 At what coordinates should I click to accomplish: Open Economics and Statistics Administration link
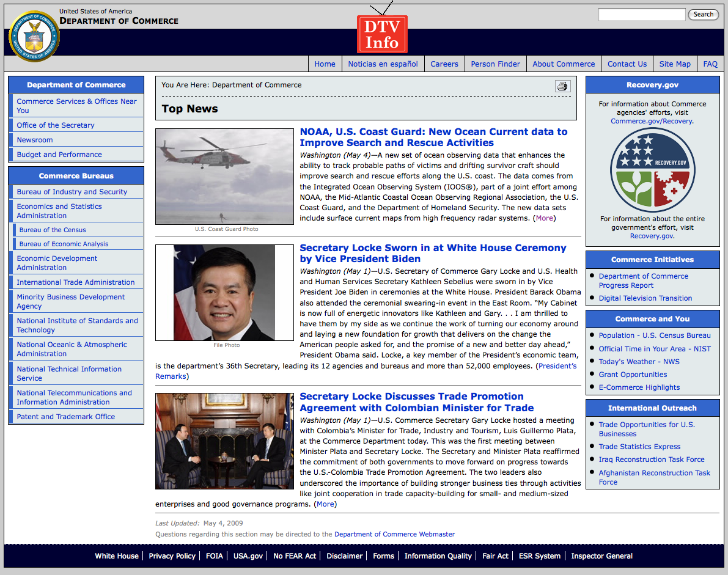click(x=59, y=211)
